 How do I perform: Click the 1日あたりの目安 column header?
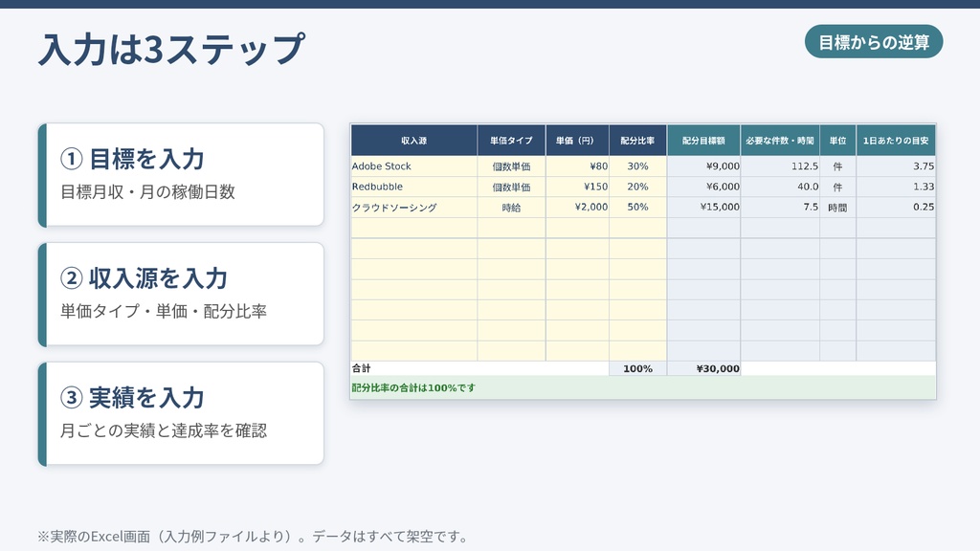(x=896, y=141)
